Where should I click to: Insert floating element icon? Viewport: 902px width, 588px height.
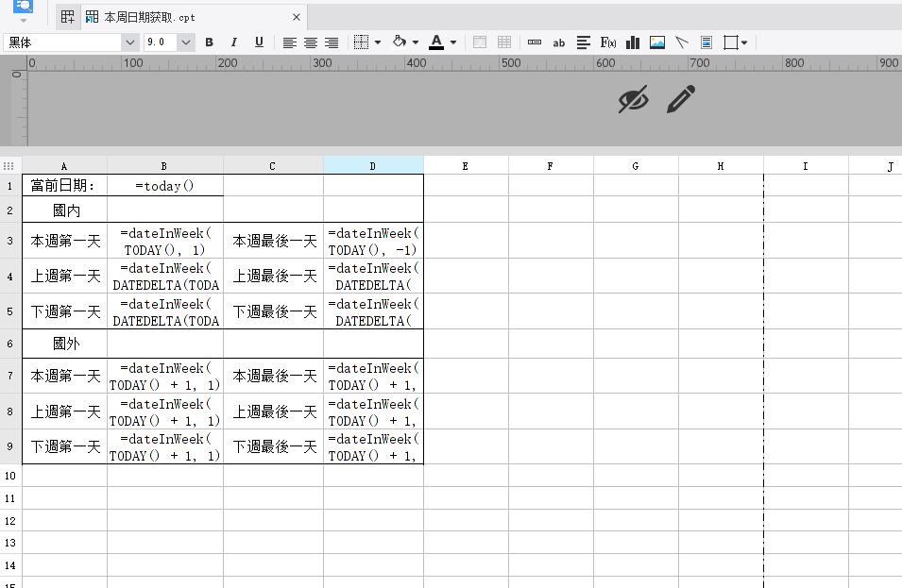coord(731,42)
